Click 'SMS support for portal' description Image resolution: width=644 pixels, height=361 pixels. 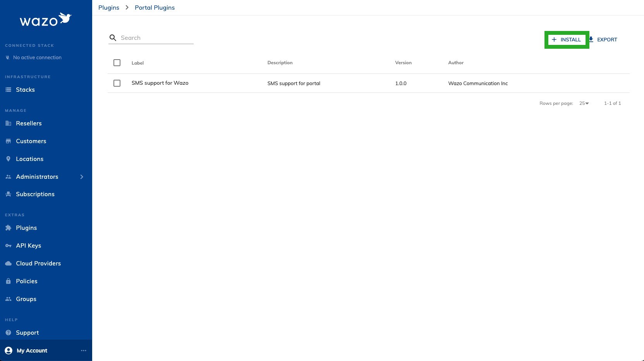[294, 84]
